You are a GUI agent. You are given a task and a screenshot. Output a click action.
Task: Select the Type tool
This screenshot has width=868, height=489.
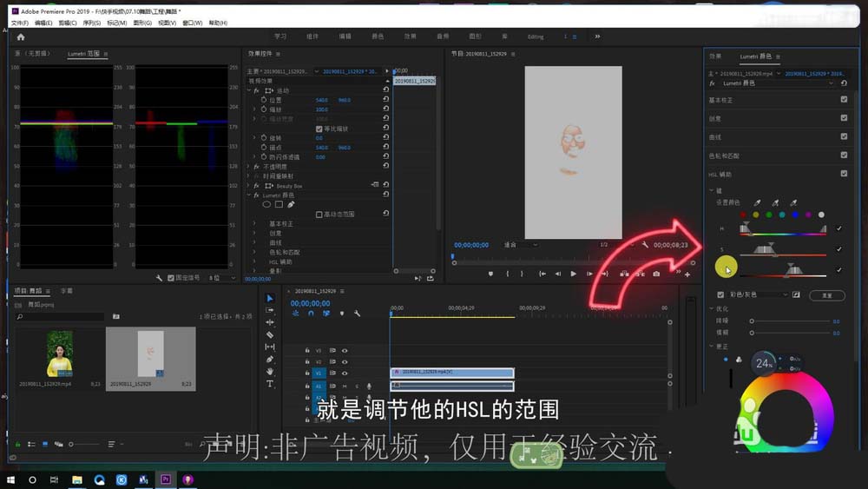click(x=270, y=383)
